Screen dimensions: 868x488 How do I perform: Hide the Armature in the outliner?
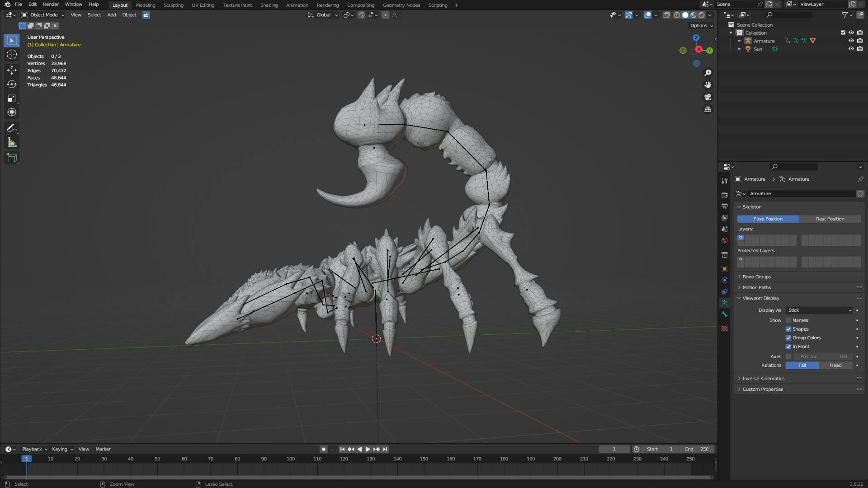pyautogui.click(x=851, y=41)
